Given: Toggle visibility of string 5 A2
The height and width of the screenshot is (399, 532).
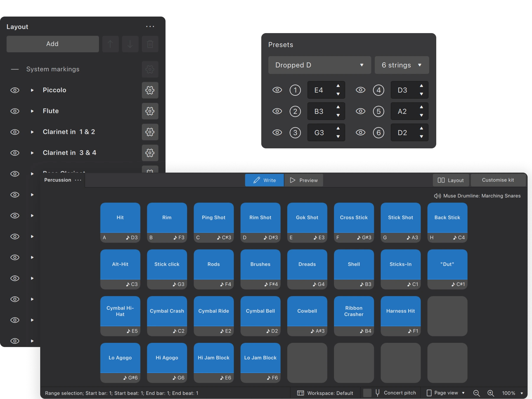Looking at the screenshot, I should pyautogui.click(x=361, y=111).
